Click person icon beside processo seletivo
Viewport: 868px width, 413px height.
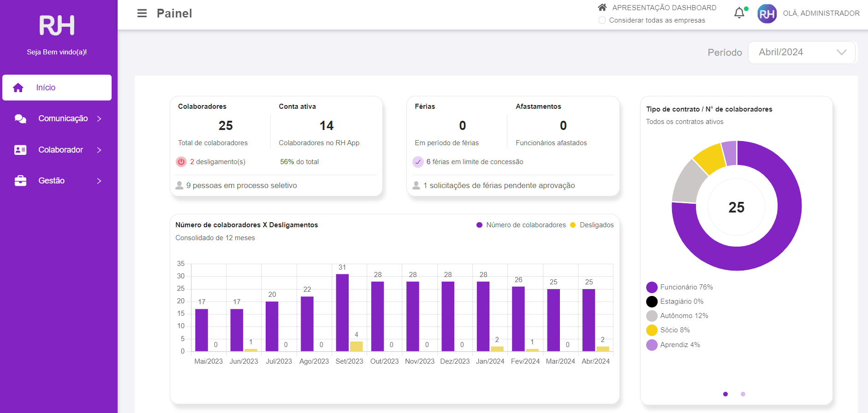click(179, 185)
